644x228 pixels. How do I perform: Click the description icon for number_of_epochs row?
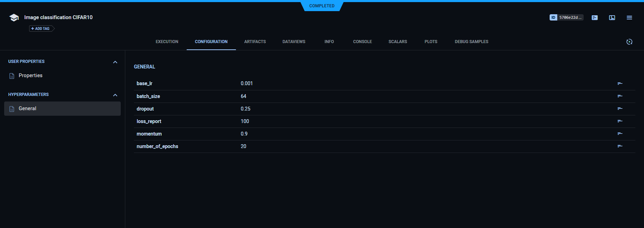click(x=620, y=146)
